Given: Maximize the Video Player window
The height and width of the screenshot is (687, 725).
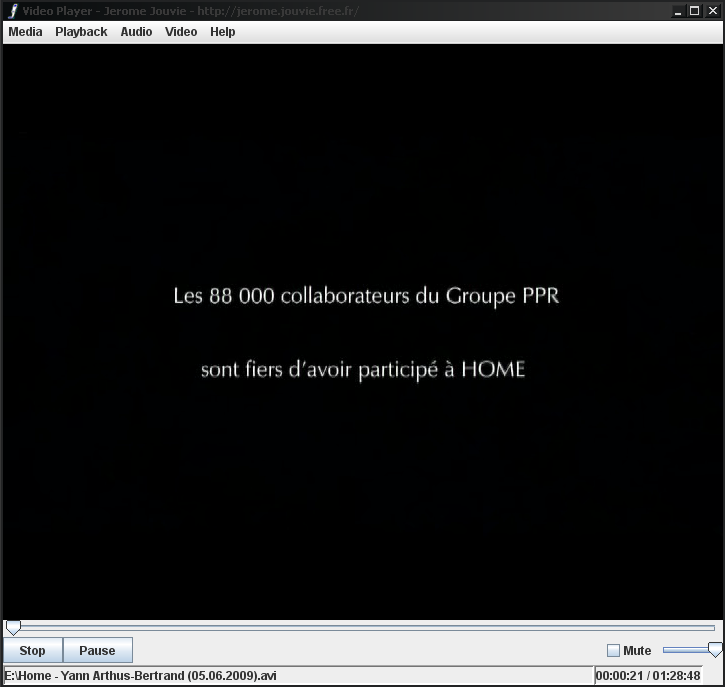Looking at the screenshot, I should point(694,11).
